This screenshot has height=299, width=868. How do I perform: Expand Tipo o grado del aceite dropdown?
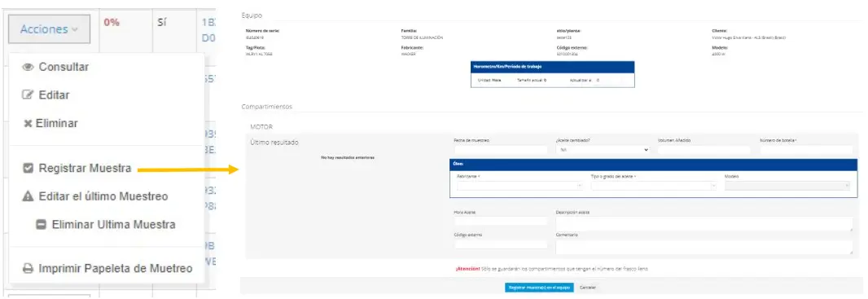click(654, 186)
